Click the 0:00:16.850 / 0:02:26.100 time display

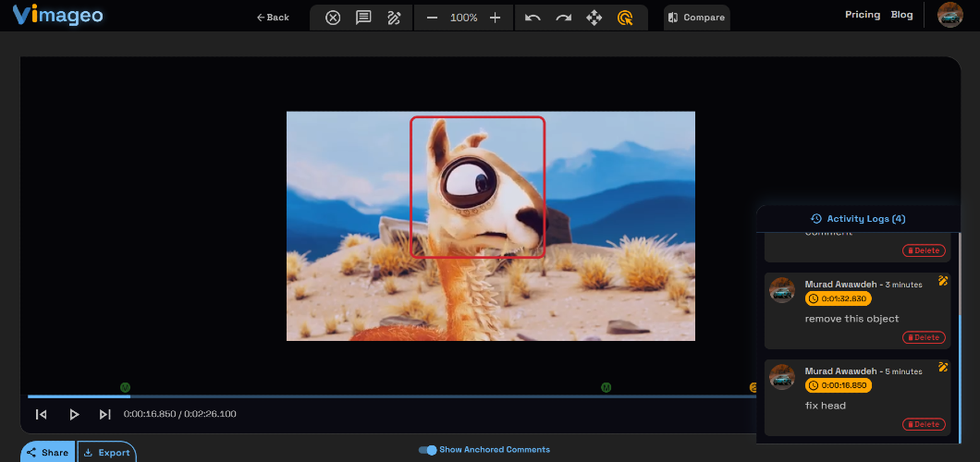(180, 414)
